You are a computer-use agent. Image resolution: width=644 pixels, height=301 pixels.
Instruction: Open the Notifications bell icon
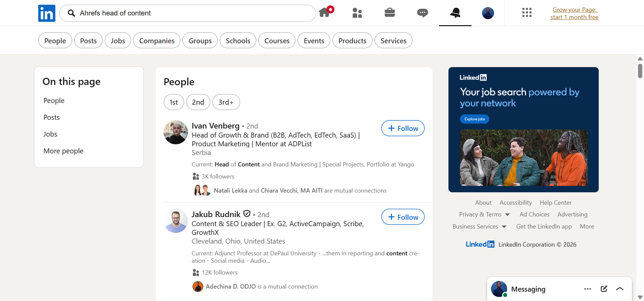(x=455, y=13)
